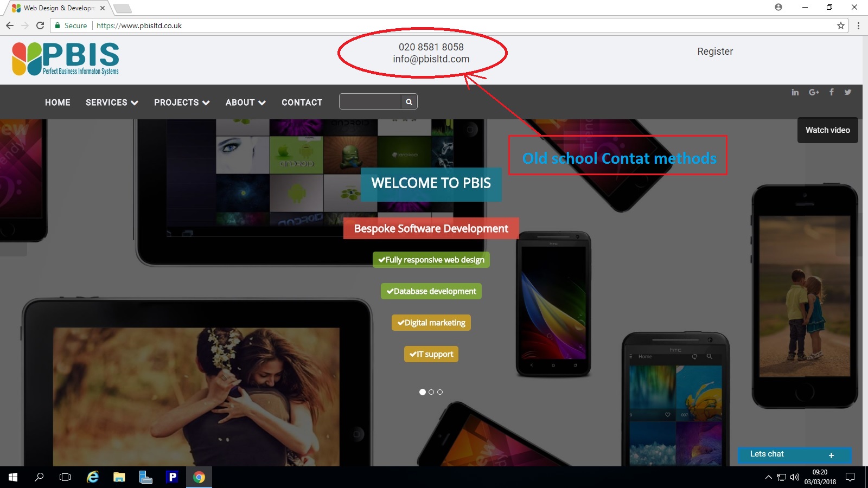Switch to the Chrome taskbar icon
Screen dimensions: 868x488
(199, 477)
